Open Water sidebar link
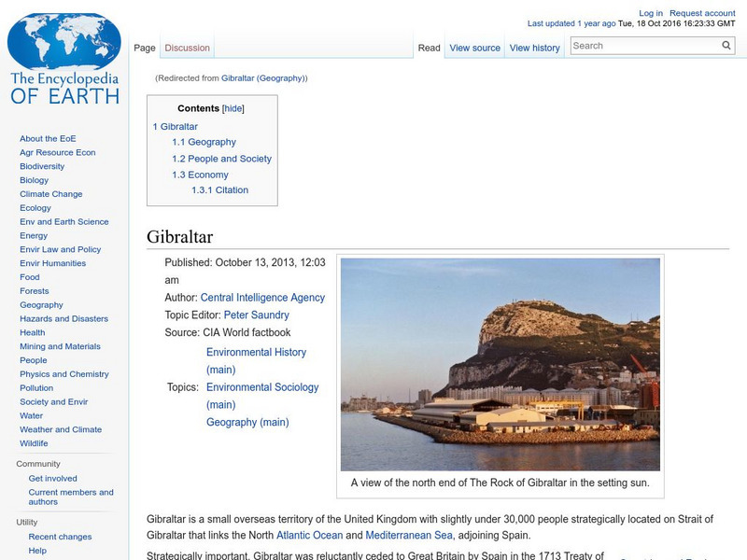Screen dimensions: 747x560 tap(31, 415)
